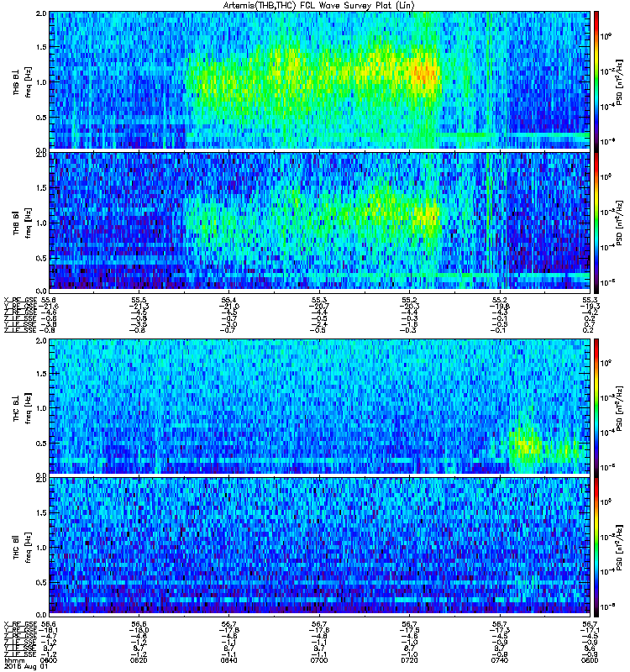
Task: Click the '55.8' X position value under THB panels
Action: (x=48, y=300)
